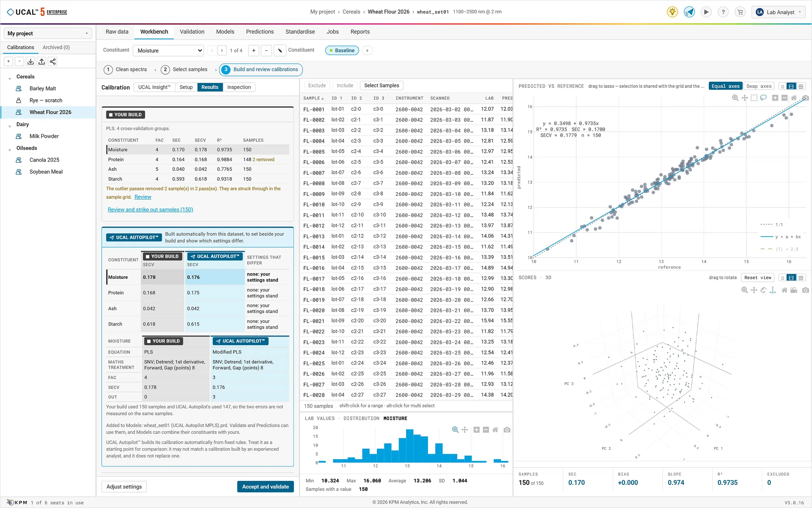The image size is (812, 508).
Task: Click the Reset view button
Action: tap(758, 278)
